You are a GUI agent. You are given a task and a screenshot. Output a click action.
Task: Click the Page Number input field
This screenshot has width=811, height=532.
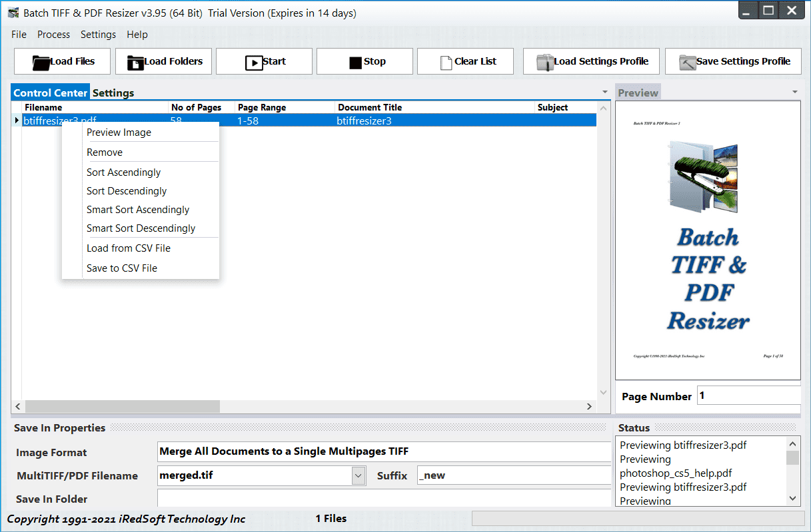pos(749,396)
